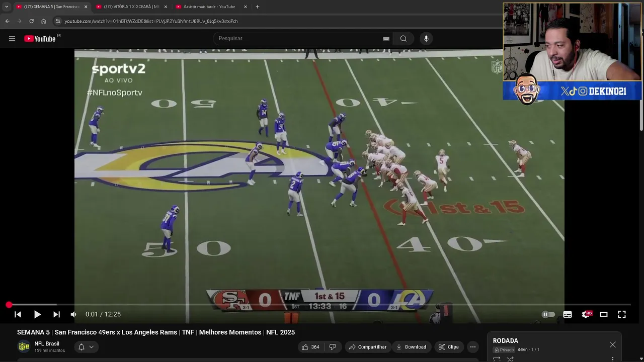Close the VITÓRIA 1 X 0 CEARÁ tab

coord(166,7)
